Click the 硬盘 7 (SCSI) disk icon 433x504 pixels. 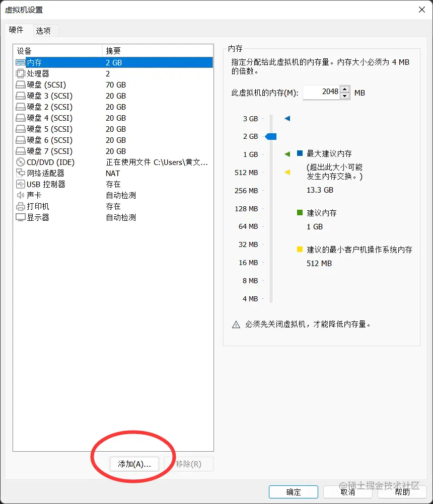tap(21, 151)
